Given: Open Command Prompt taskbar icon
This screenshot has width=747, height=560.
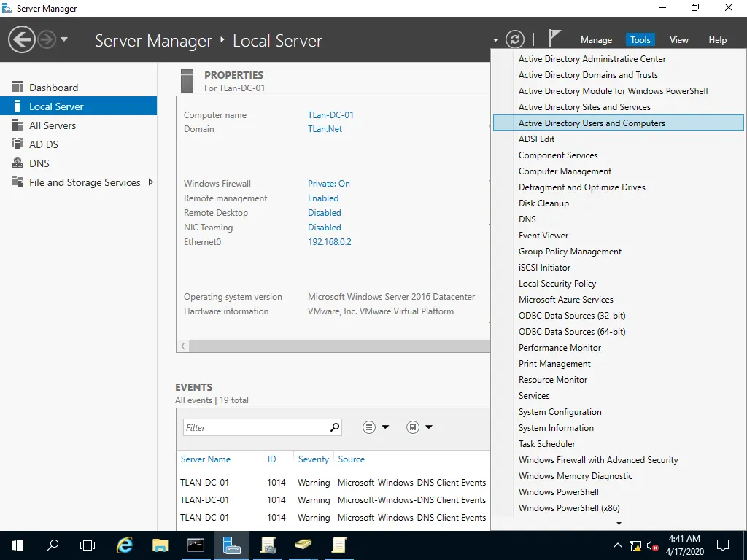Looking at the screenshot, I should point(196,545).
